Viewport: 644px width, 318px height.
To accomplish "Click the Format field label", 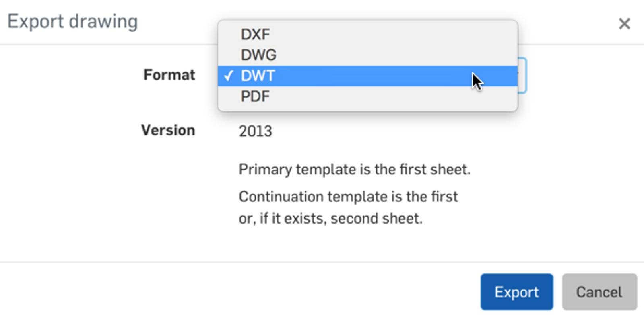I will click(x=169, y=75).
